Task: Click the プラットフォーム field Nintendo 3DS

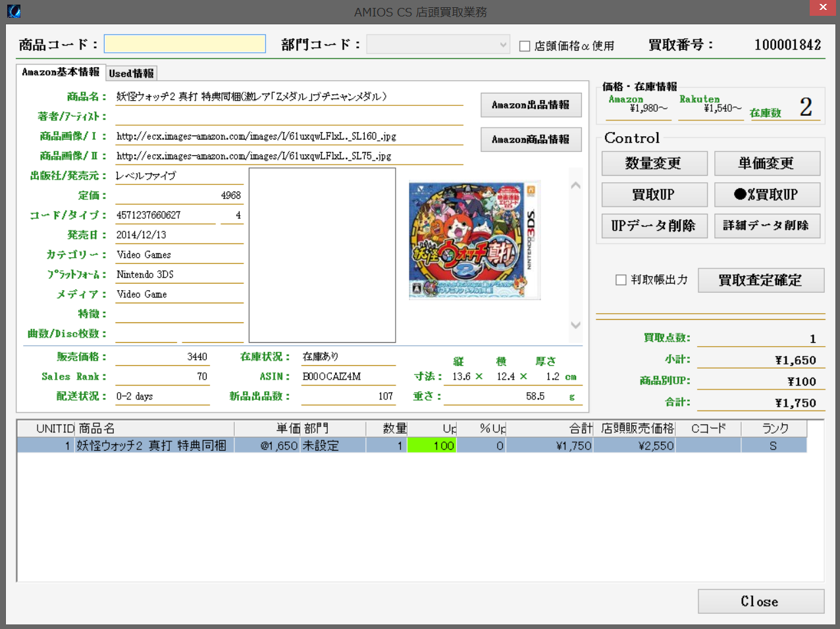Action: coord(179,274)
